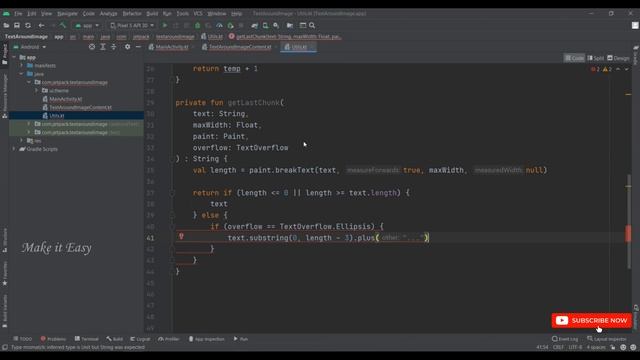This screenshot has height=360, width=640.
Task: Open the File menu
Action: (18, 13)
